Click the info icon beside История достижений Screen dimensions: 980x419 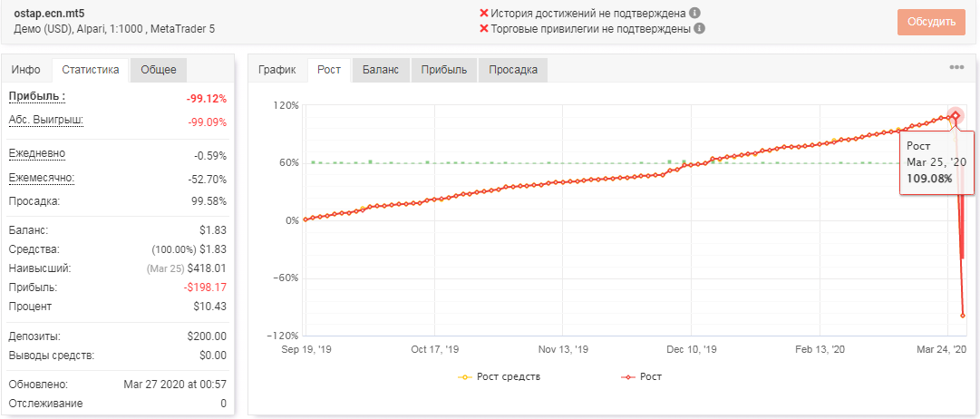[694, 13]
